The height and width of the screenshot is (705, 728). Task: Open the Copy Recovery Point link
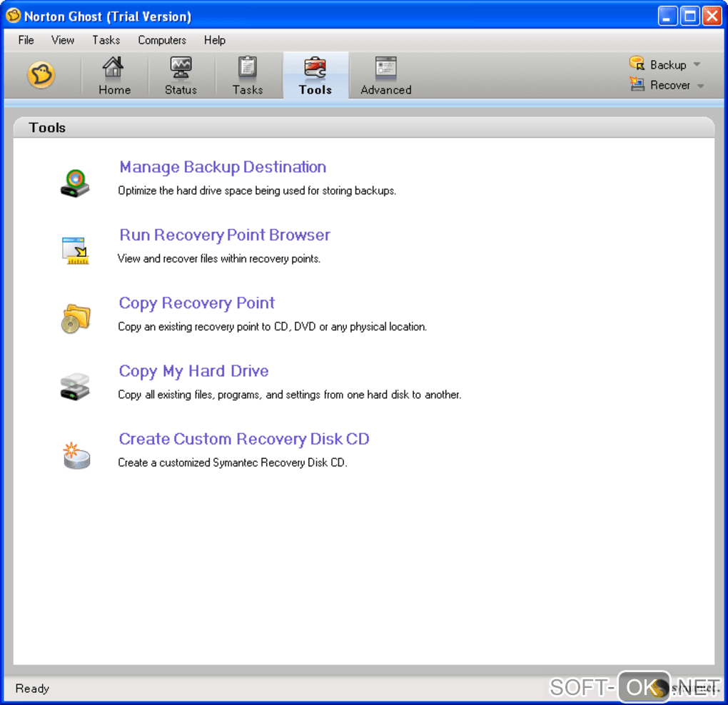(197, 303)
